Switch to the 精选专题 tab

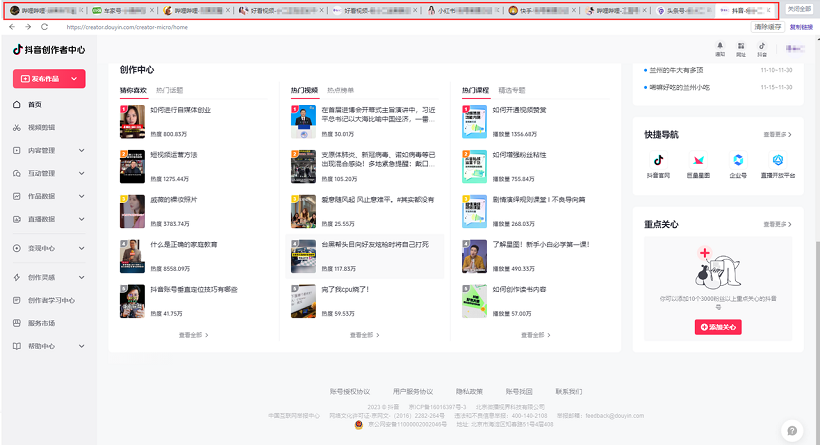pos(512,90)
